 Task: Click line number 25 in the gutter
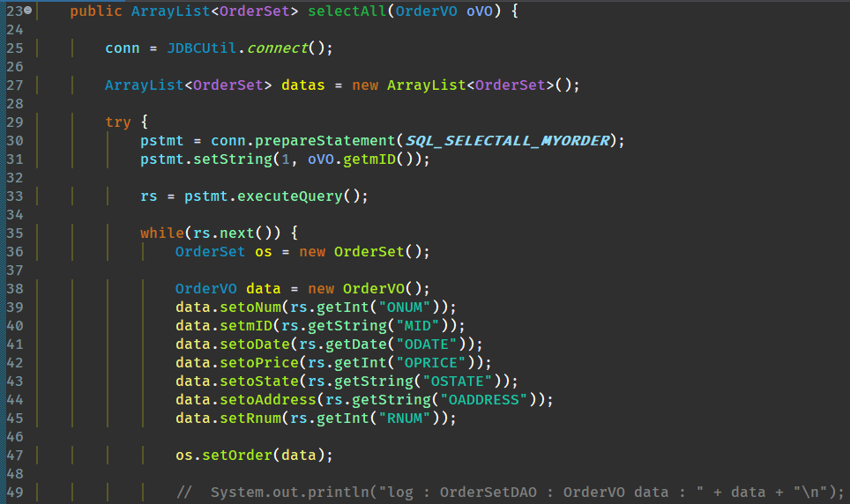pos(15,48)
